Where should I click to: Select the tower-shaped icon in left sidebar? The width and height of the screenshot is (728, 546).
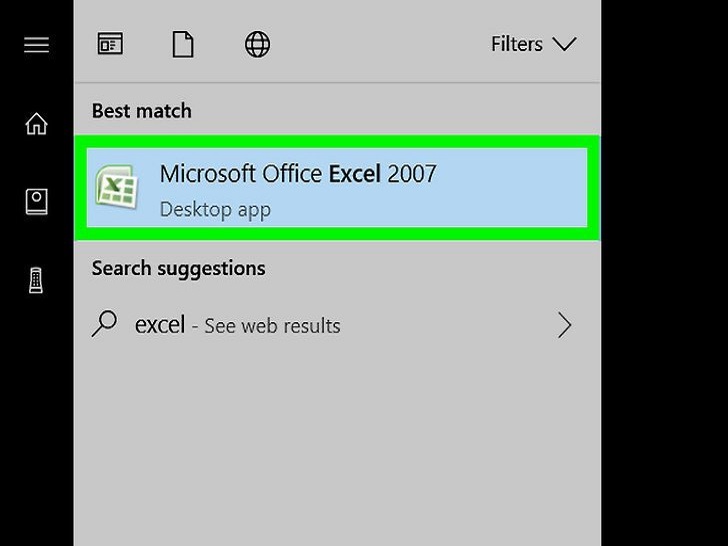click(x=36, y=280)
